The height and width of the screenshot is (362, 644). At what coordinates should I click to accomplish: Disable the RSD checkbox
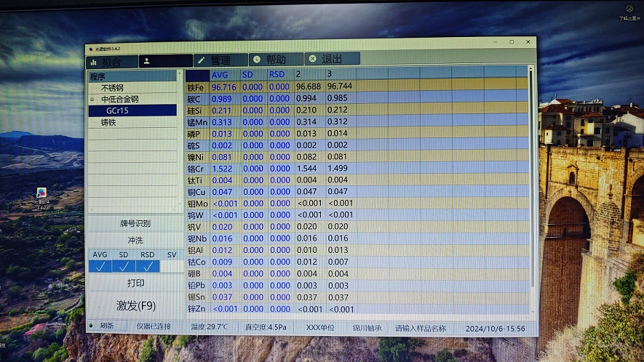pos(148,267)
